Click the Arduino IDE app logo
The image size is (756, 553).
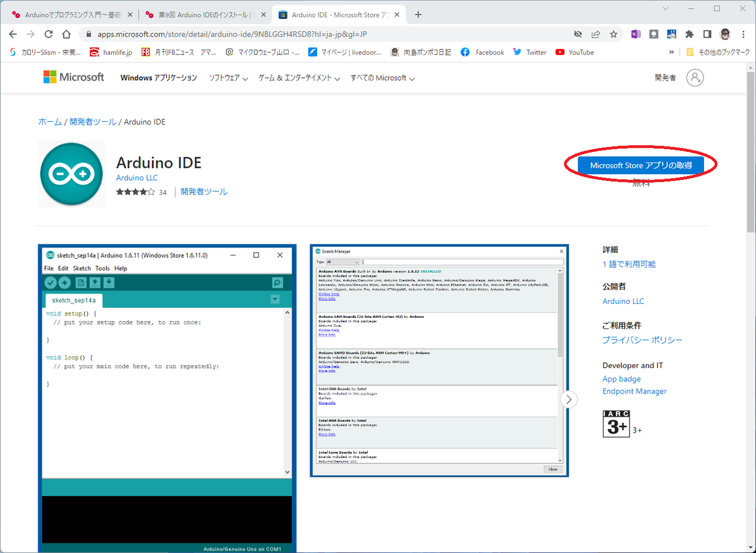[x=71, y=174]
